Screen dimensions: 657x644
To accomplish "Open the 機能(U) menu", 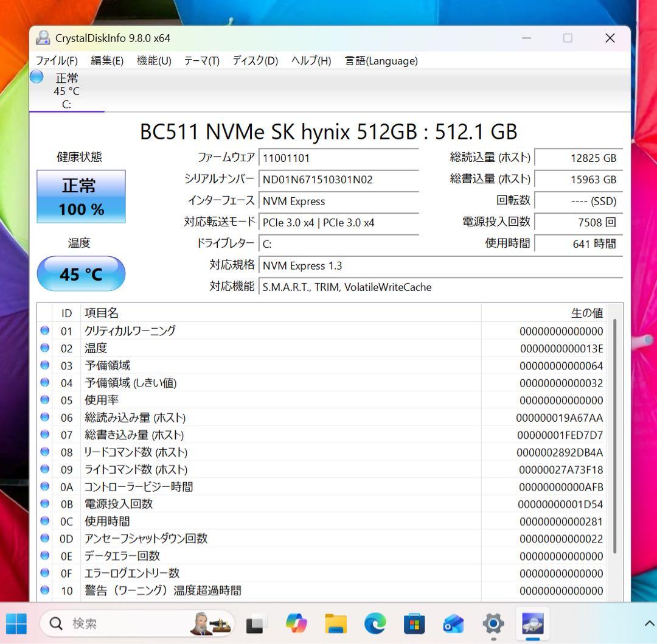I will coord(154,61).
